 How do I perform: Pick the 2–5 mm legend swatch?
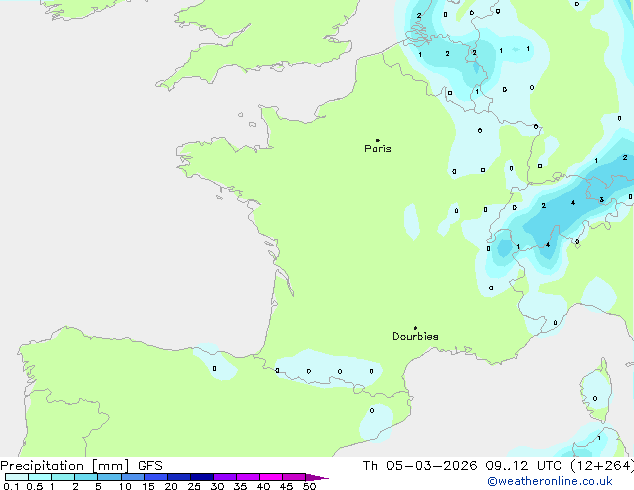86,477
